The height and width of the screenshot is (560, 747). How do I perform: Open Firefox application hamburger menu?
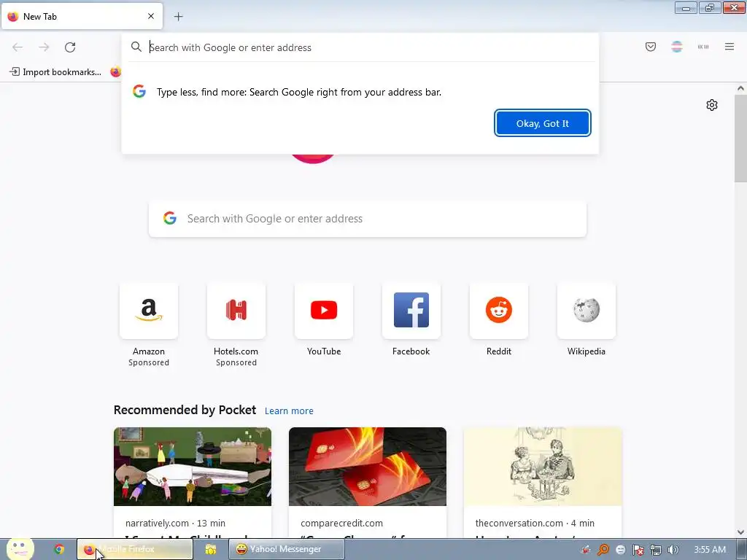pyautogui.click(x=729, y=47)
